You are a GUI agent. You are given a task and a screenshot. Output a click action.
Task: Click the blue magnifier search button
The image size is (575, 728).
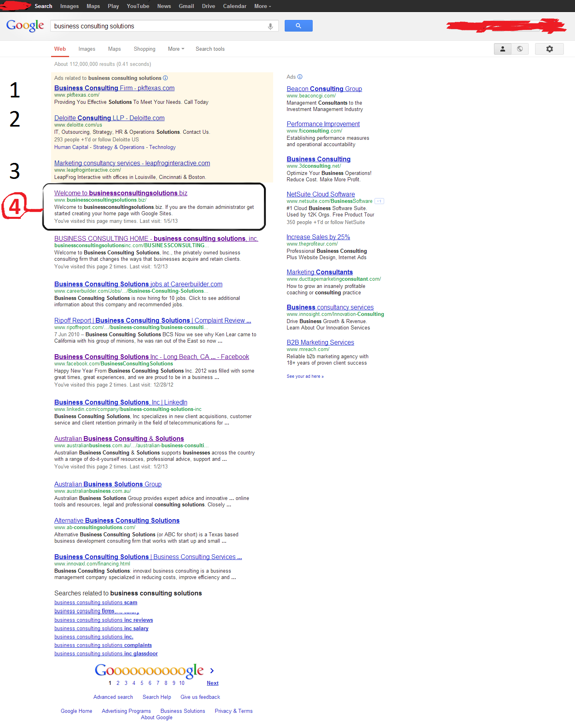click(x=298, y=26)
